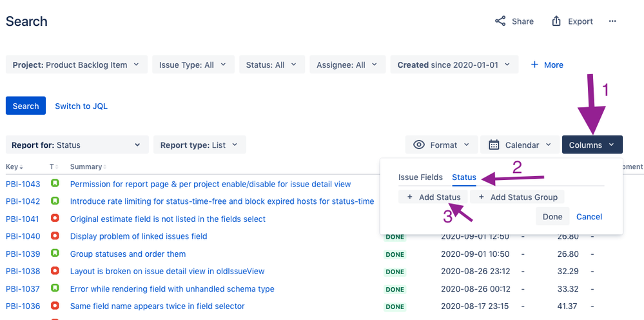The width and height of the screenshot is (644, 320).
Task: Open the Report for: Status dropdown
Action: coord(77,145)
